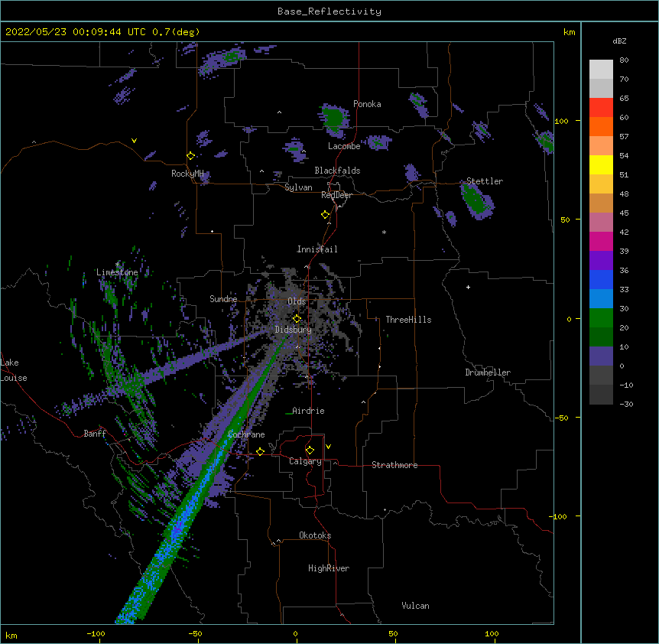Pick the slate purple 0-10 dBZ legend swatch
Image resolution: width=659 pixels, height=644 pixels.
point(601,356)
